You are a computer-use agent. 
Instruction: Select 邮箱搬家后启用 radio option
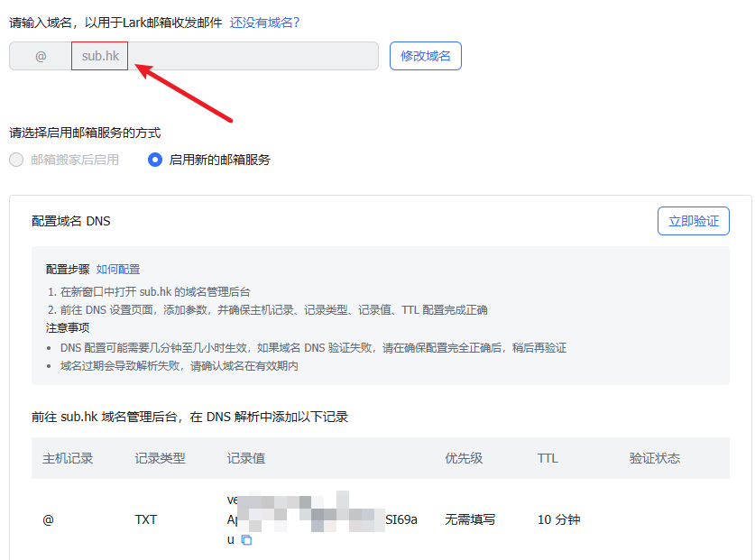click(16, 160)
